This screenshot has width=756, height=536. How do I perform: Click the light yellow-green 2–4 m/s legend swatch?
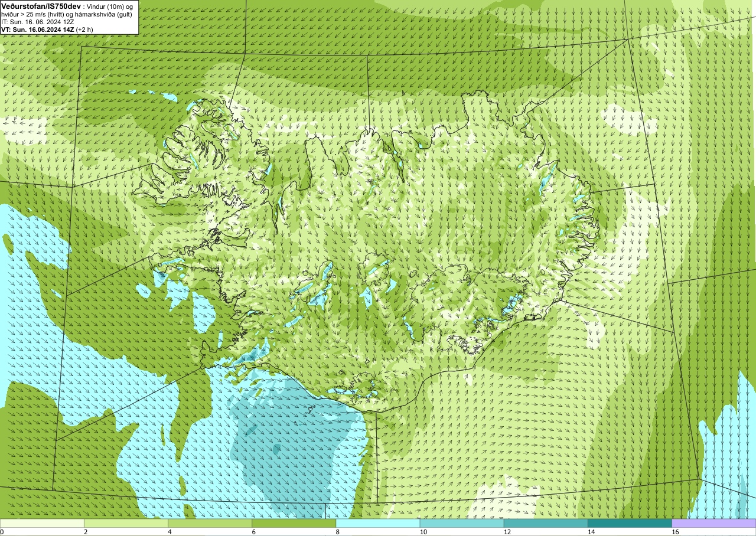[x=126, y=523]
